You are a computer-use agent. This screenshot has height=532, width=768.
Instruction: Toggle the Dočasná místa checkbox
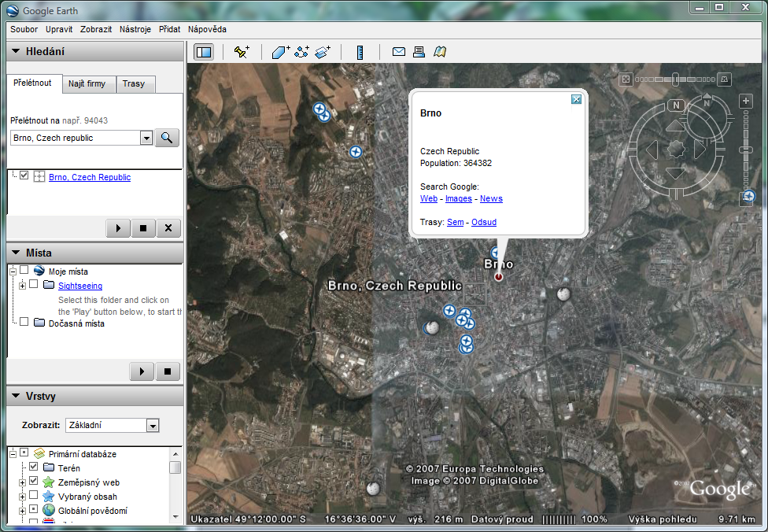[x=24, y=322]
